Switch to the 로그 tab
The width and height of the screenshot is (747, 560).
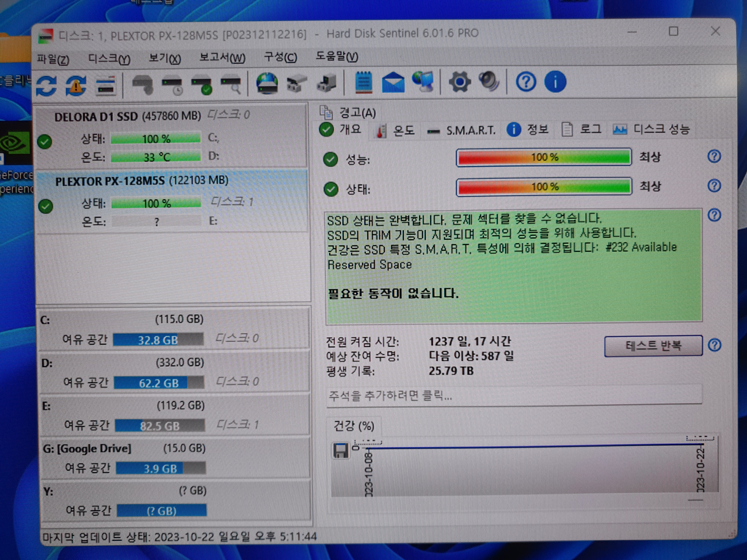[x=581, y=129]
